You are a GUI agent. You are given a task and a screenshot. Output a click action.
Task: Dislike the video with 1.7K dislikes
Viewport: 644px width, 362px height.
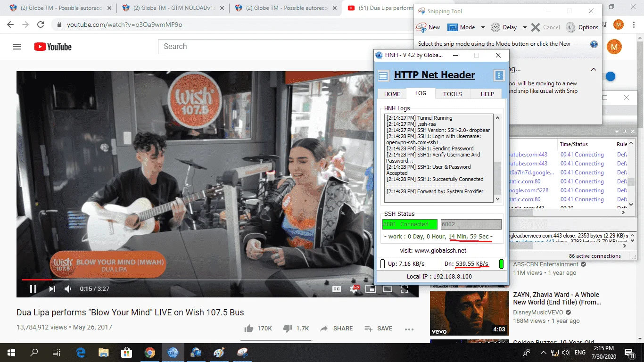296,329
